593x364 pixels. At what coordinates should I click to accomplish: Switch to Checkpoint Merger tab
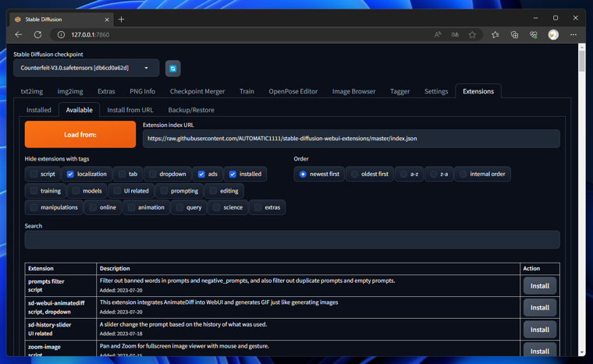[x=197, y=91]
